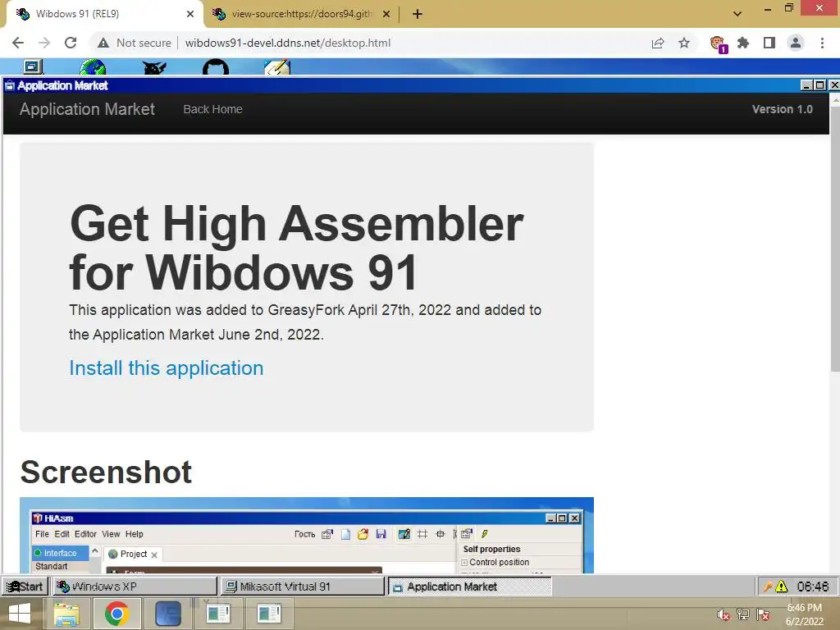
Task: Go back to the previous page in Chrome
Action: (x=18, y=43)
